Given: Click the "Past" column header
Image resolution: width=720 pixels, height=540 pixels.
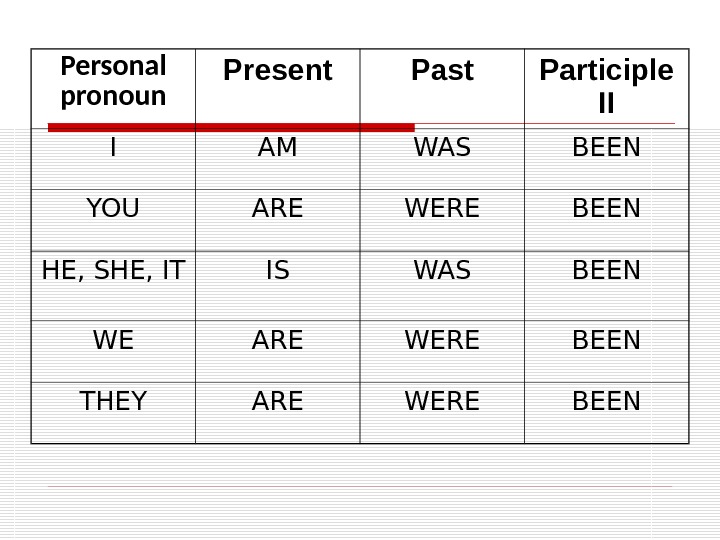Looking at the screenshot, I should 442,71.
